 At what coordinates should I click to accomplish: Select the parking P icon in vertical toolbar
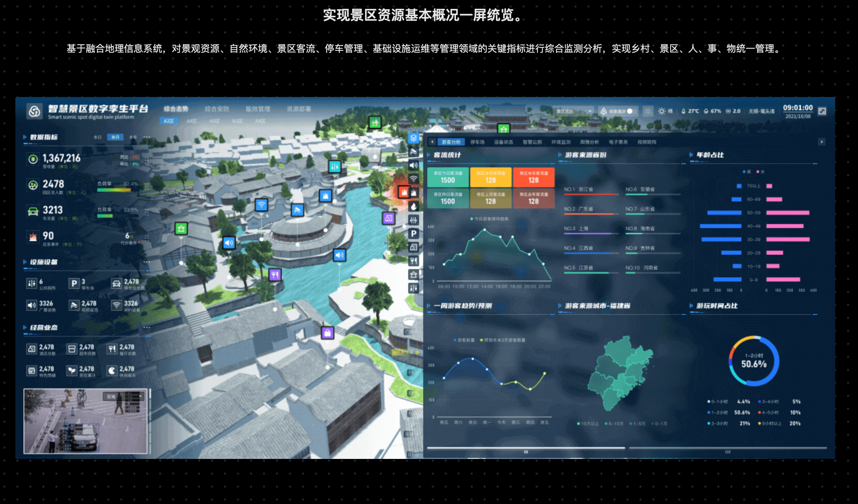[x=414, y=234]
